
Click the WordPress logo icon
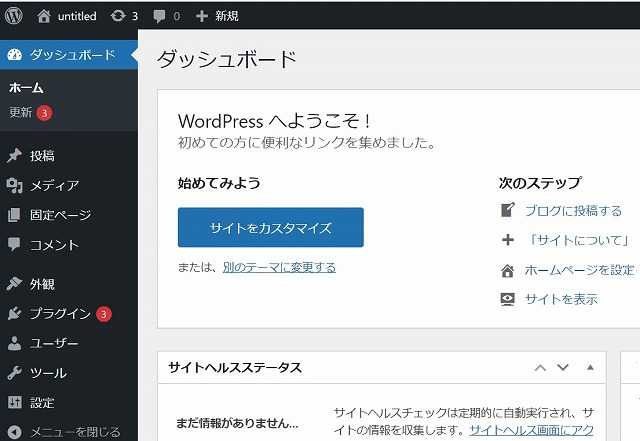click(14, 16)
